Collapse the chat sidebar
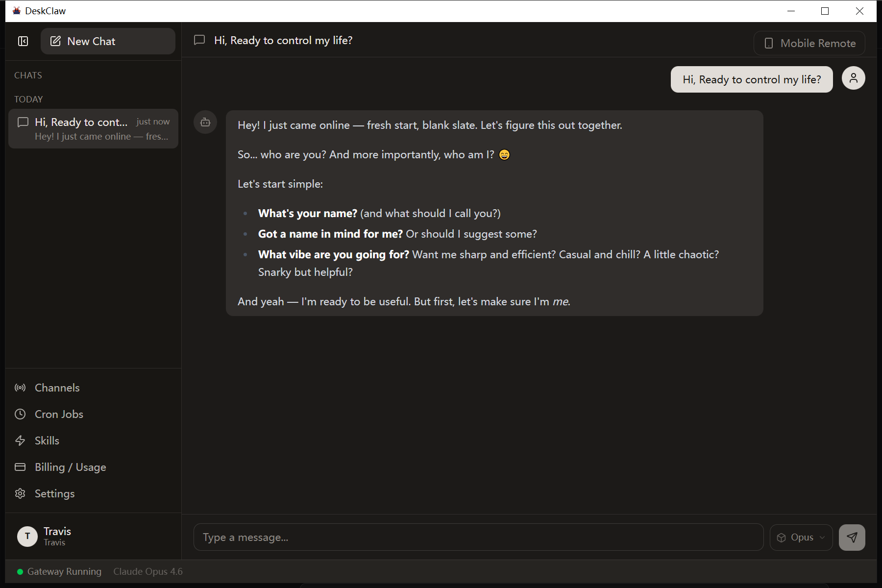Screen dimensions: 882x588 tap(23, 41)
